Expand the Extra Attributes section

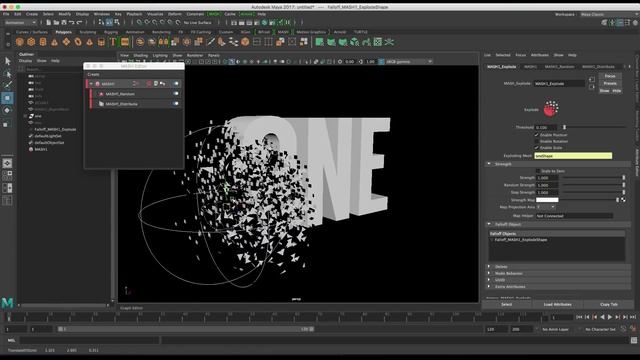(489, 287)
